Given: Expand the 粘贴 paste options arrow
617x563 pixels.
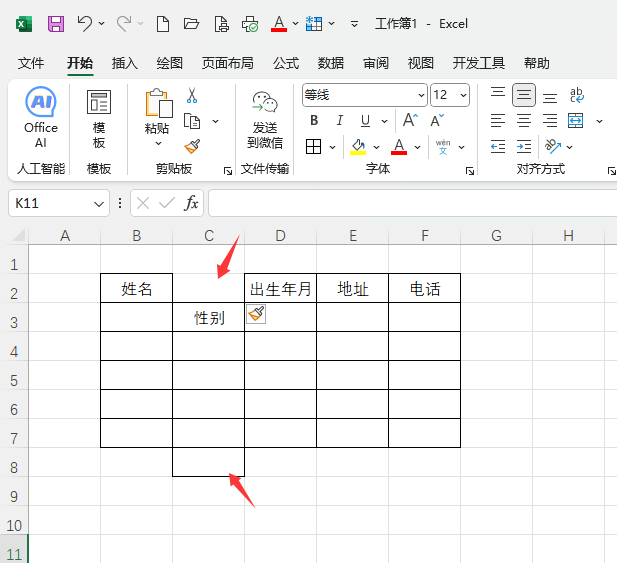Looking at the screenshot, I should coord(158,143).
